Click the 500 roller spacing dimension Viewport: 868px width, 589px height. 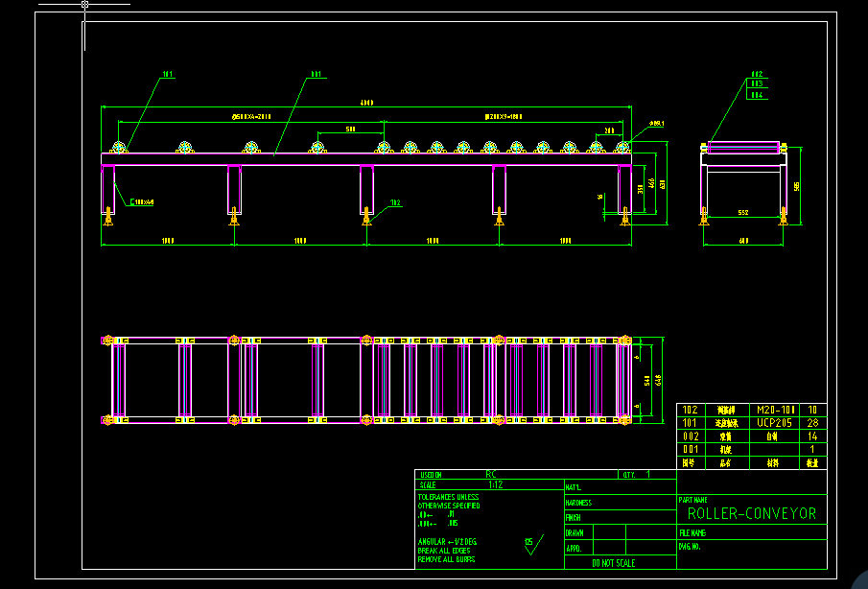point(350,128)
